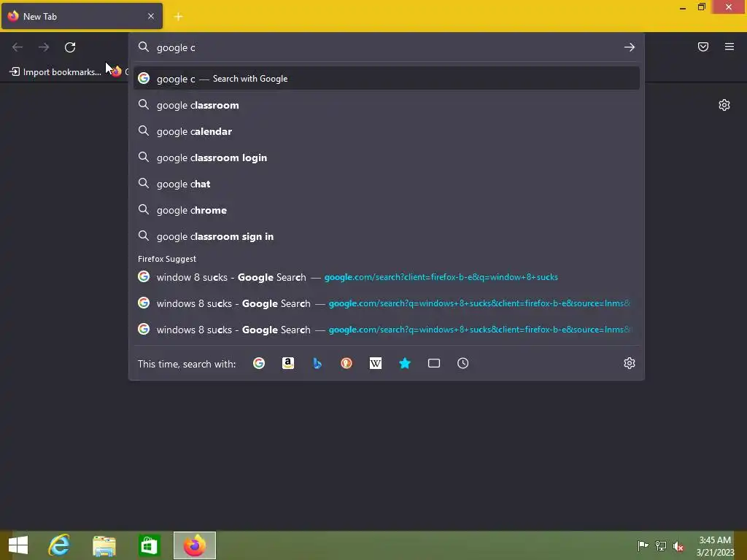Search in open Tabs icon
The image size is (747, 560).
(x=433, y=363)
